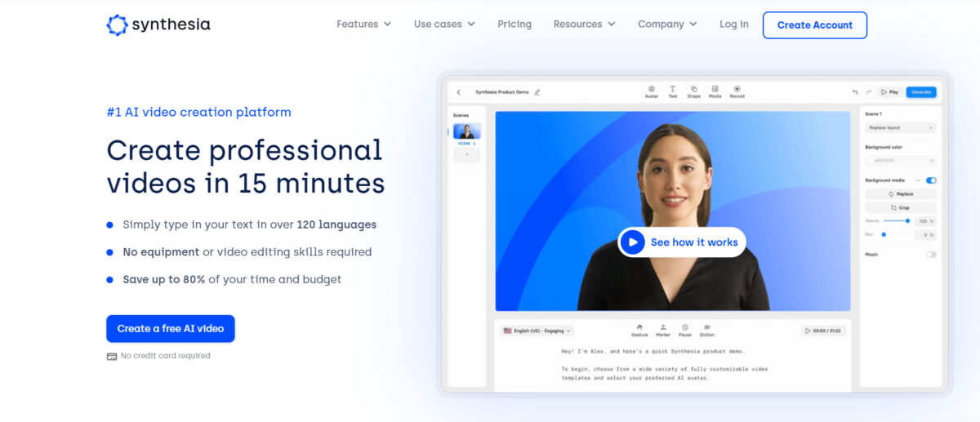This screenshot has width=980, height=422.
Task: Click the Replace background media button
Action: point(901,194)
